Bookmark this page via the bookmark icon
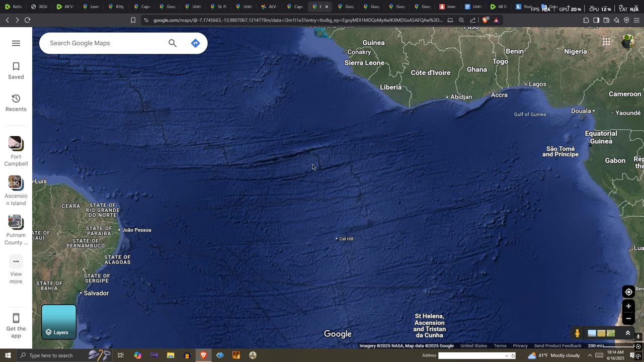 (x=133, y=20)
